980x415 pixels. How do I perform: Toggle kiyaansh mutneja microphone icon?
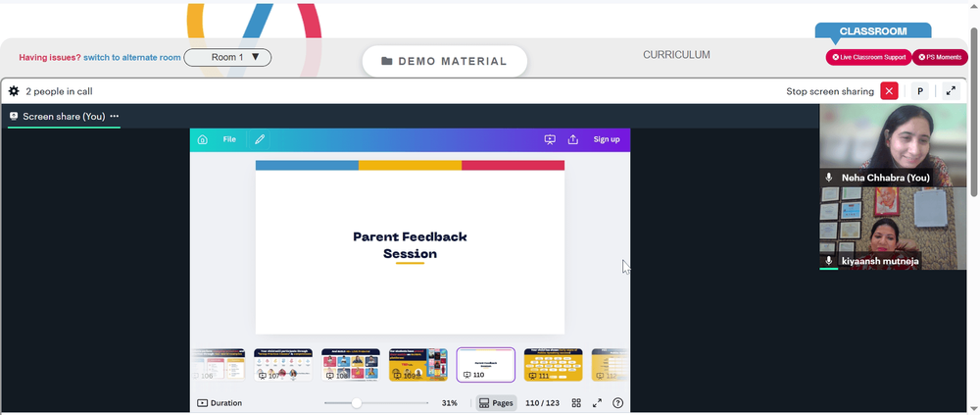829,260
